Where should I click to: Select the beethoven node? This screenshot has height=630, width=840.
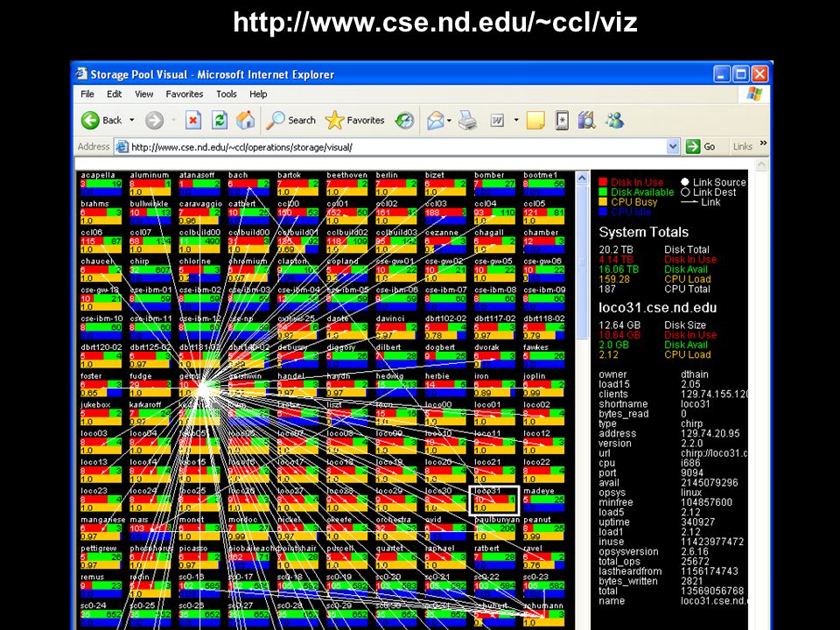347,184
